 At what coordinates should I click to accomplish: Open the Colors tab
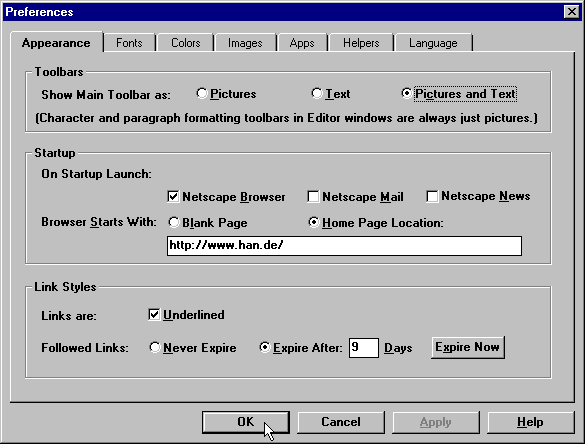[185, 43]
